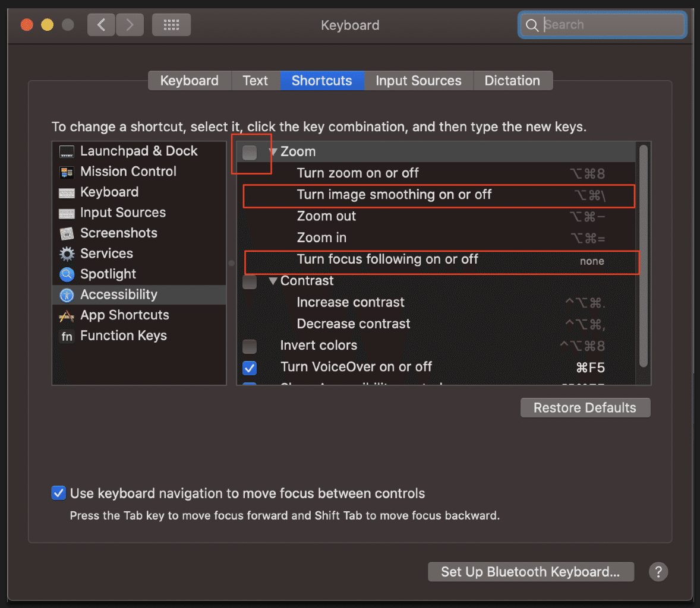Enable the Contrast shortcuts checkbox
This screenshot has width=700, height=608.
click(x=250, y=281)
